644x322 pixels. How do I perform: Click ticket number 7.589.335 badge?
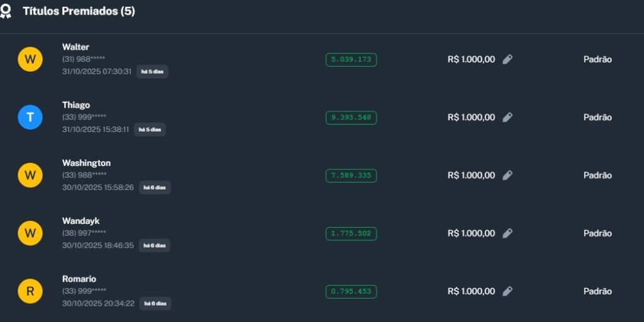(x=351, y=175)
